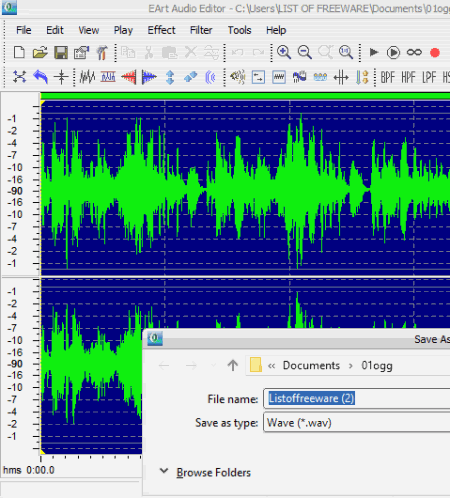Click the Zoom Out magnifier icon
Viewport: 450px width, 498px height.
point(305,52)
